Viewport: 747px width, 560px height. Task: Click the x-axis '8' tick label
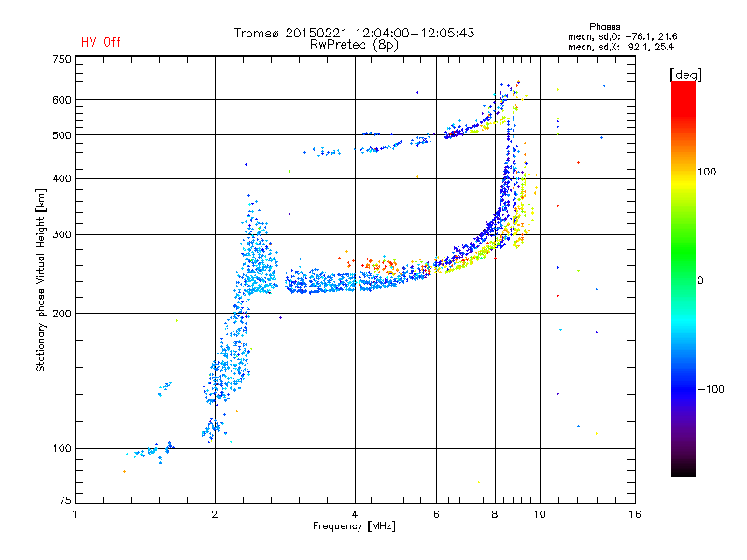(x=495, y=514)
